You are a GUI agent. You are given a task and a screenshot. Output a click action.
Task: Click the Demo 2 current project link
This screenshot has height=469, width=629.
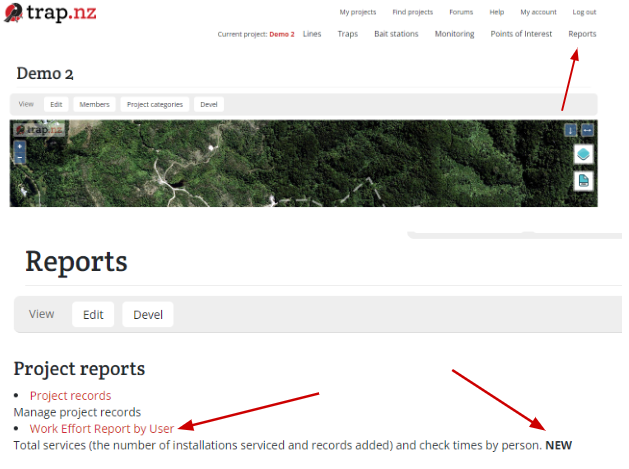pos(282,34)
